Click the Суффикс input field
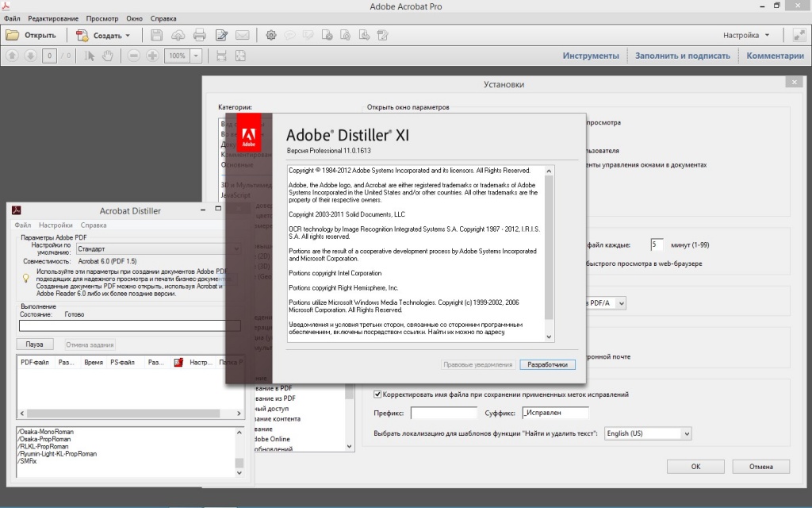This screenshot has width=812, height=508. point(555,413)
